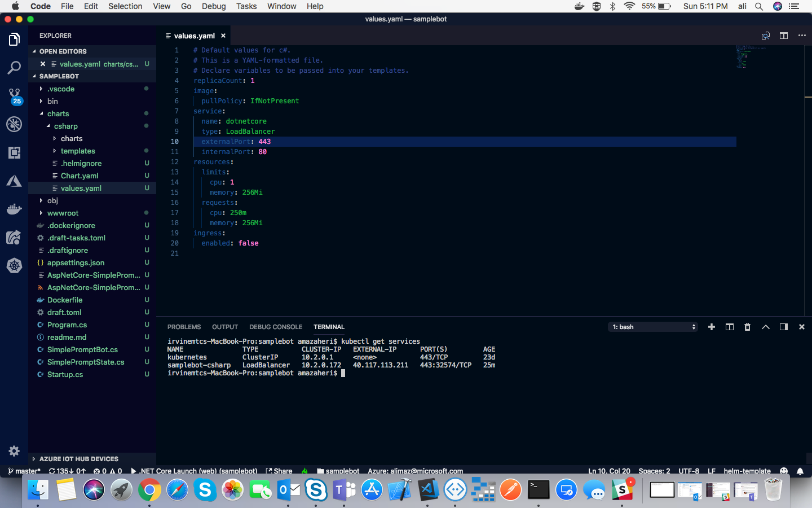This screenshot has height=508, width=812.
Task: Open the notifications bell in status bar
Action: [800, 471]
